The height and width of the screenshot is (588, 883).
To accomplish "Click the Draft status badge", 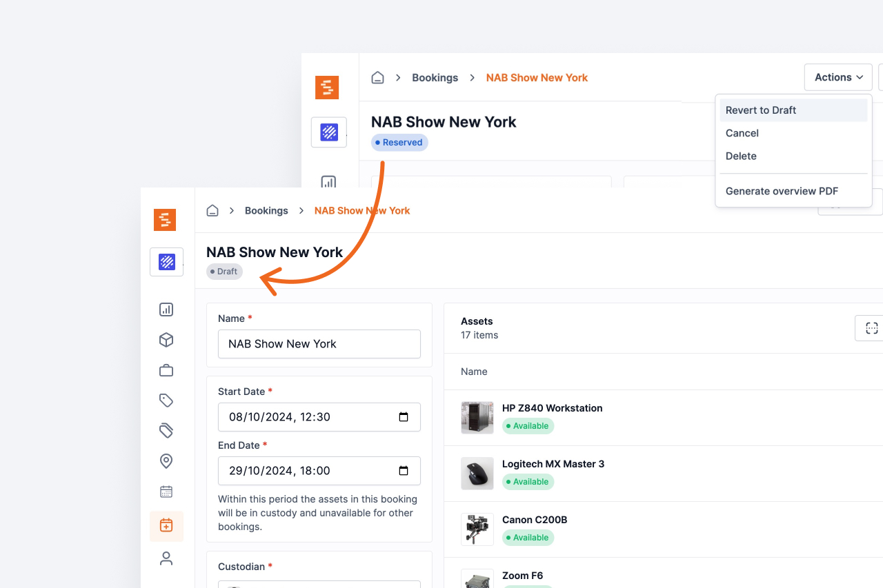I will coord(224,271).
